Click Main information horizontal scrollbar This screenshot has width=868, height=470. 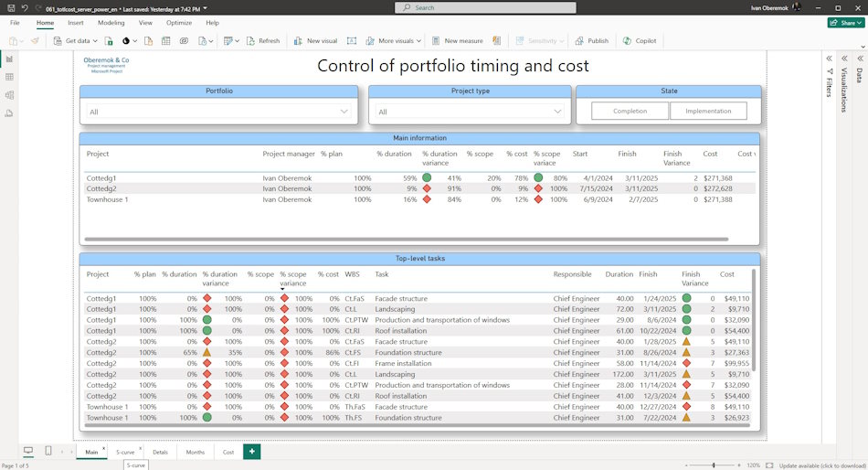pos(407,240)
